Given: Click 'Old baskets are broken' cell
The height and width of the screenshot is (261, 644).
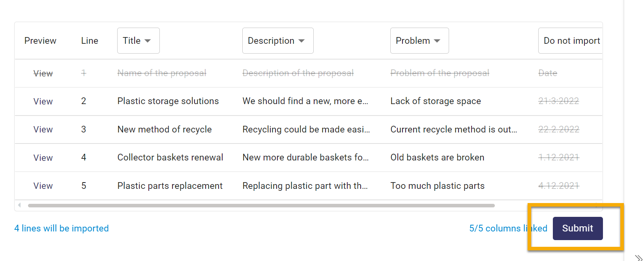Looking at the screenshot, I should [x=437, y=157].
